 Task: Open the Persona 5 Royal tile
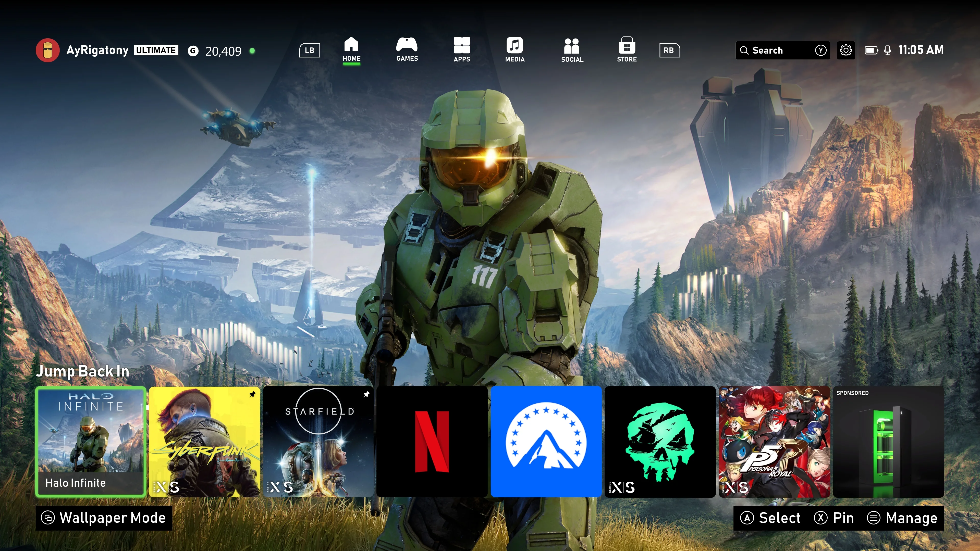point(775,442)
